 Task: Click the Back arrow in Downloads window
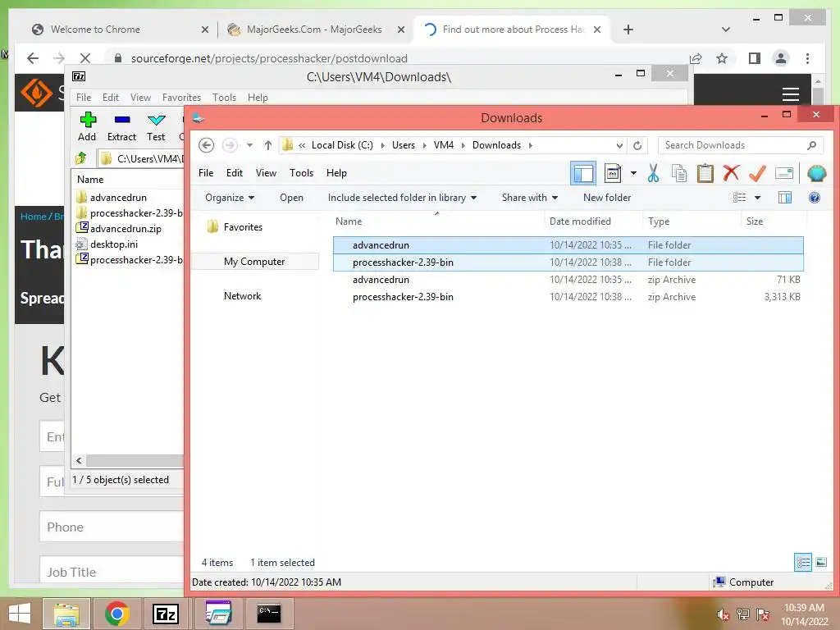click(x=206, y=145)
